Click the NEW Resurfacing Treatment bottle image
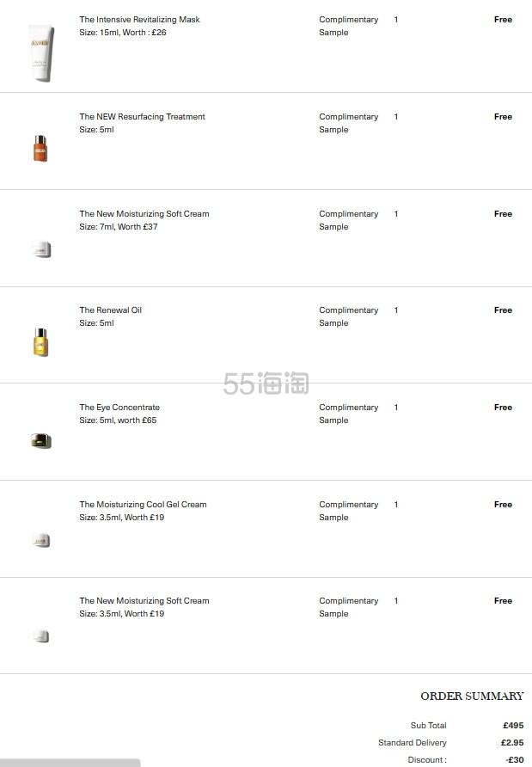 pyautogui.click(x=40, y=148)
